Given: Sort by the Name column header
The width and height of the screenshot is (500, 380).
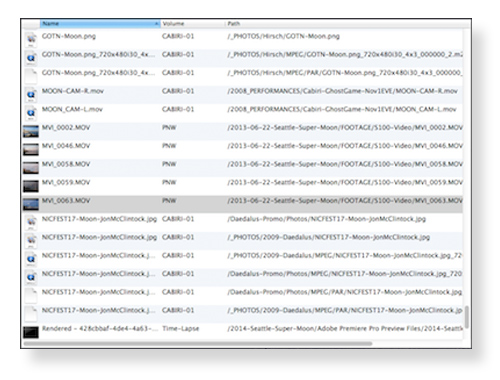Looking at the screenshot, I should pos(100,24).
